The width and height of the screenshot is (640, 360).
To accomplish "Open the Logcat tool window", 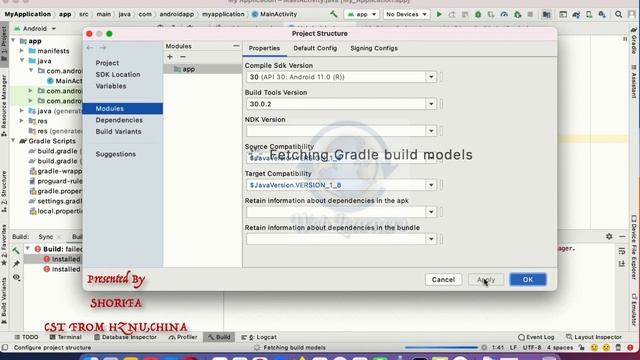I will click(259, 337).
